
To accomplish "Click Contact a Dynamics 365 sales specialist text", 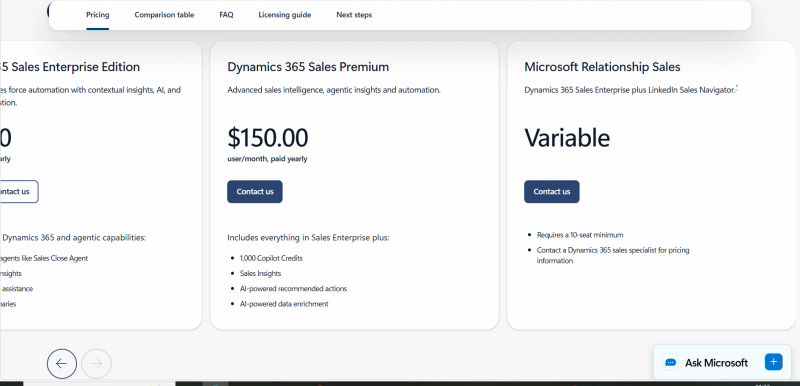I will (x=613, y=255).
